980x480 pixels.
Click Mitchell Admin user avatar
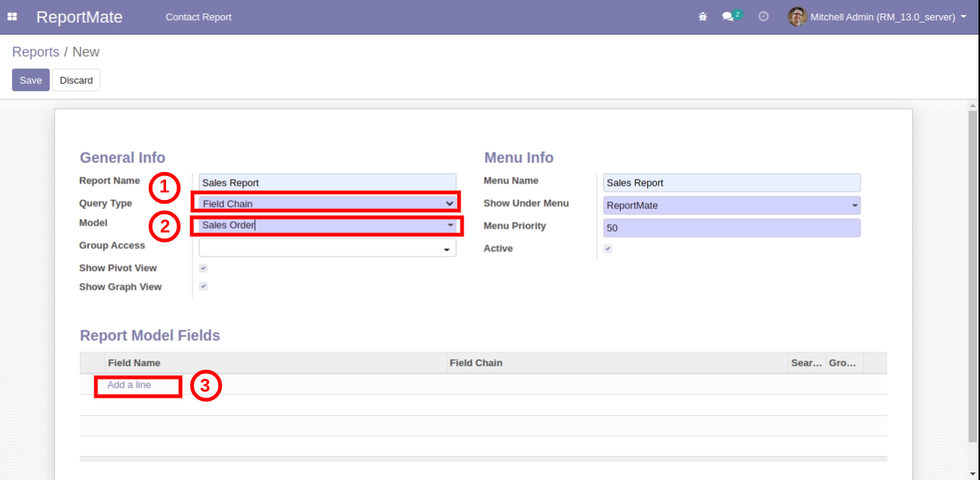797,17
